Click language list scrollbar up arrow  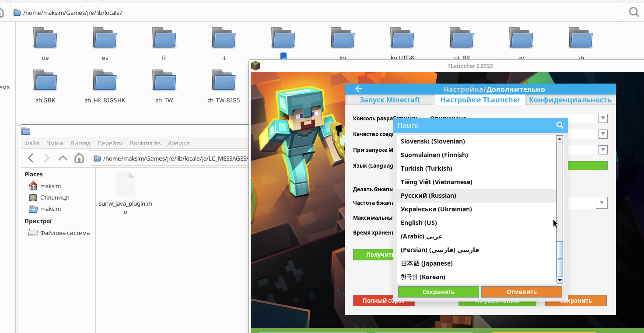[559, 139]
